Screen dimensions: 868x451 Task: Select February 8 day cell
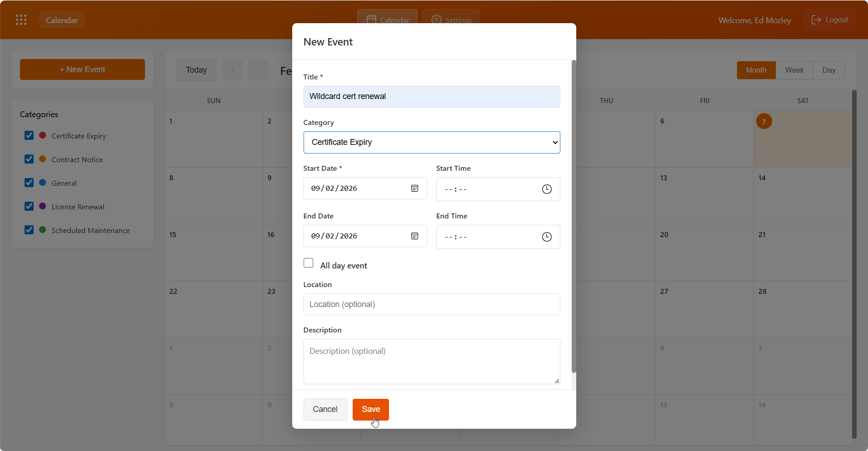[214, 196]
